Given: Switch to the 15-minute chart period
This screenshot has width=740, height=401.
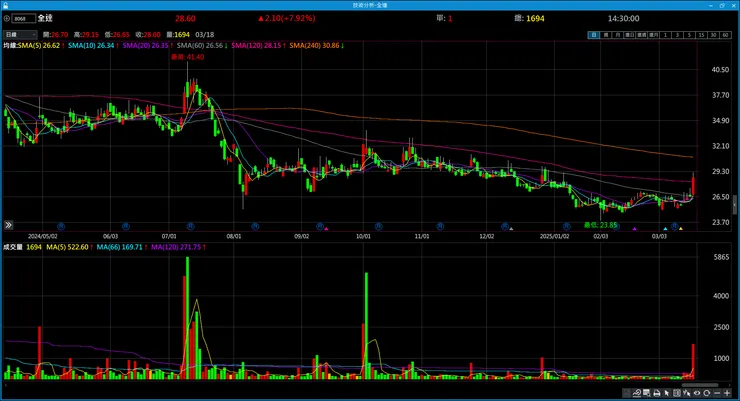Looking at the screenshot, I should (x=701, y=35).
